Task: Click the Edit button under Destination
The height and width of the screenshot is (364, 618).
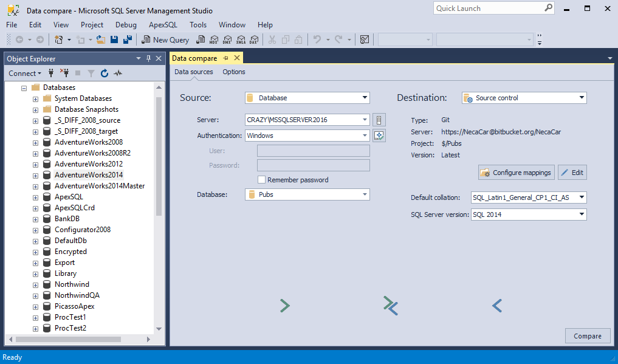Action: click(572, 173)
